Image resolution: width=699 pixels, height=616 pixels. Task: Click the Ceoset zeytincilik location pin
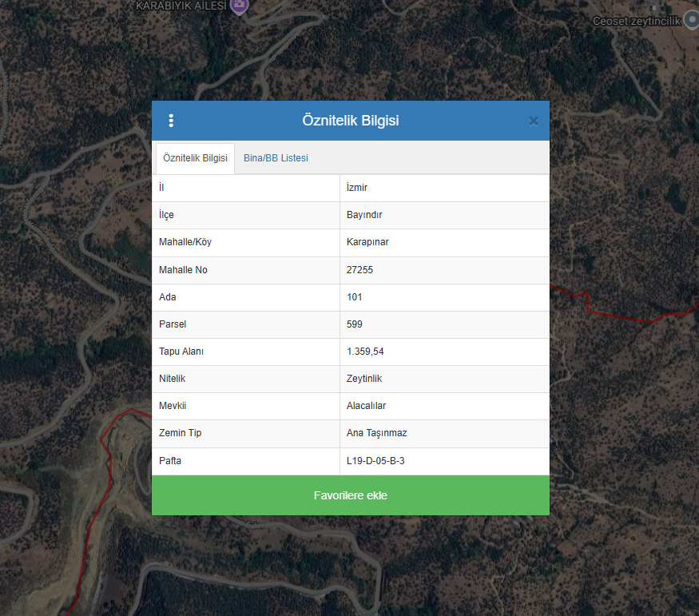coord(692,21)
